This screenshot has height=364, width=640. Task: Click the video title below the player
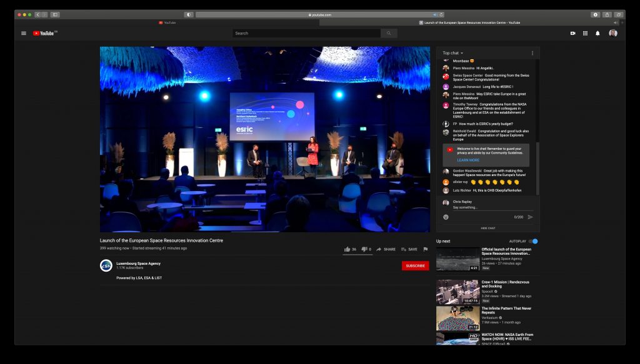pyautogui.click(x=161, y=240)
